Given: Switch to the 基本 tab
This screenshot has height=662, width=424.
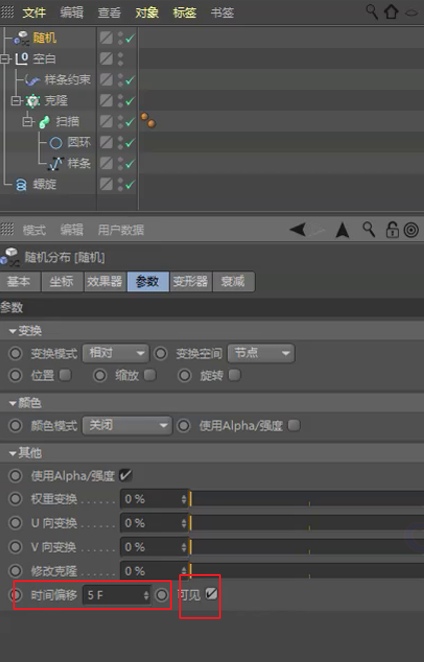Looking at the screenshot, I should point(20,282).
